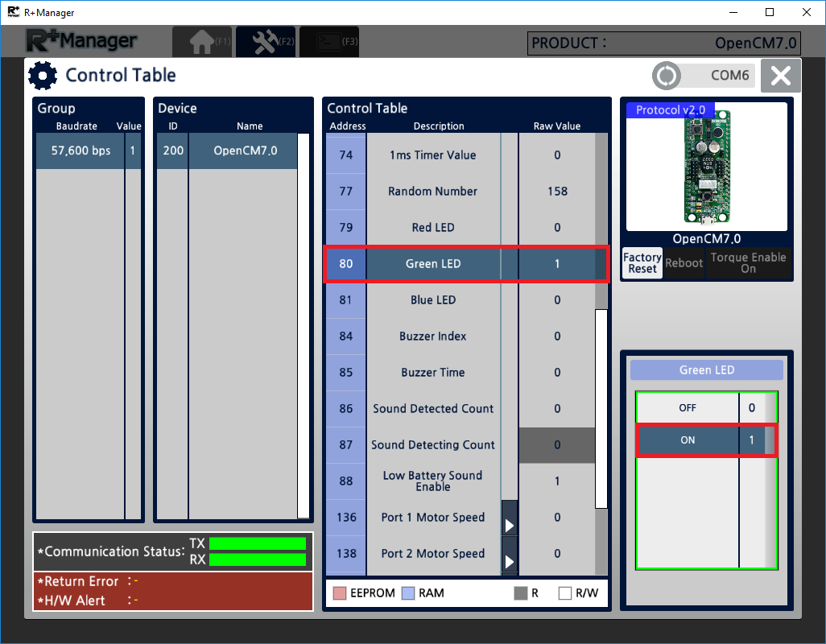Select the tools (F2) wrench icon
The width and height of the screenshot is (826, 644).
click(x=267, y=43)
